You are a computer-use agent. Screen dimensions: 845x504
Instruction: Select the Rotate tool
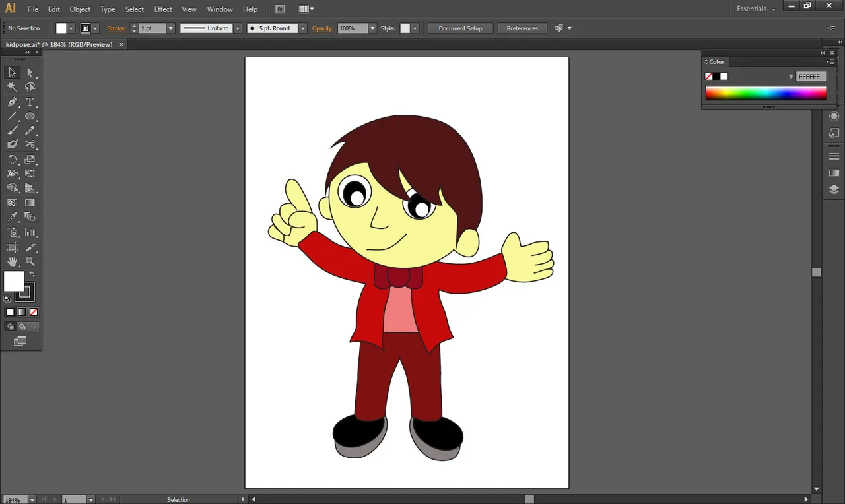click(x=12, y=159)
